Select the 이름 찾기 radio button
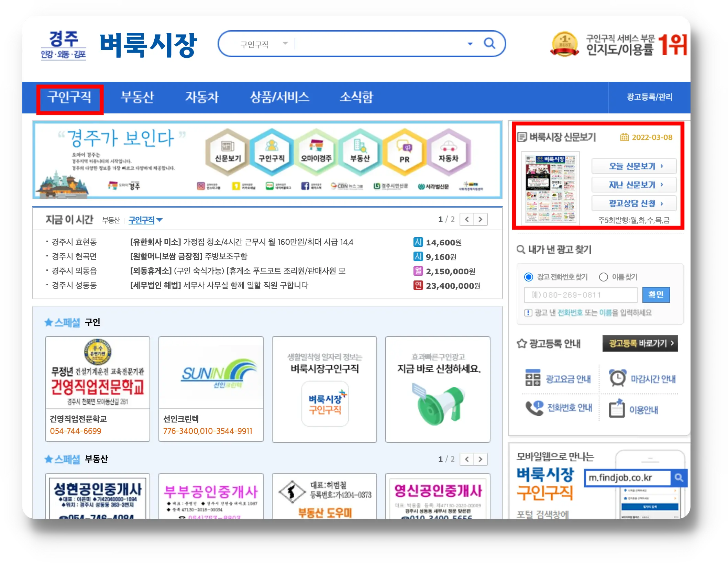The height and width of the screenshot is (563, 728). [x=603, y=277]
